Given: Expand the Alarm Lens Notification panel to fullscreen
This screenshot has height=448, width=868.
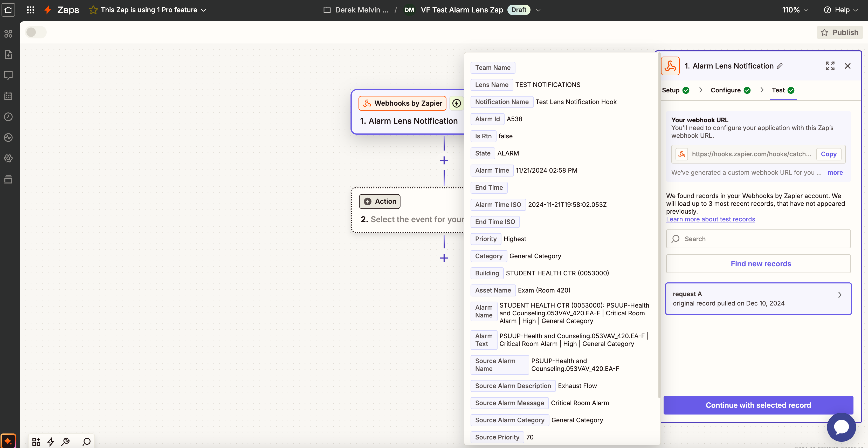Looking at the screenshot, I should 830,66.
